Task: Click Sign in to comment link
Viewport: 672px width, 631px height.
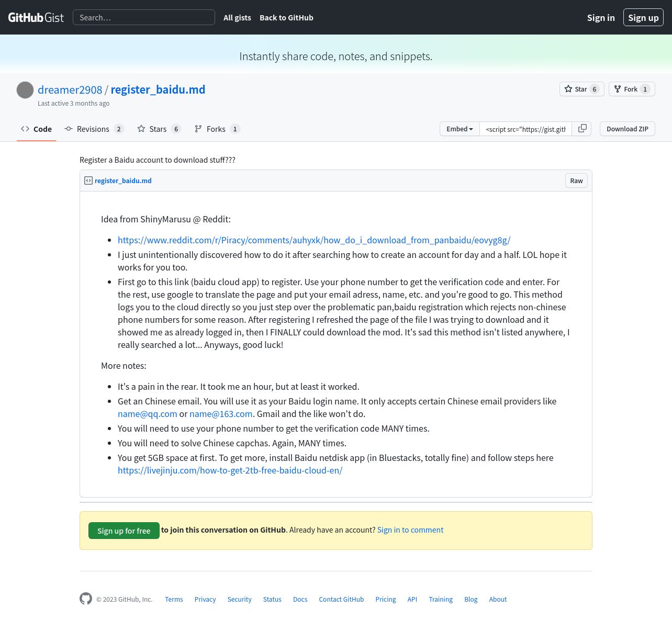Action: tap(410, 530)
